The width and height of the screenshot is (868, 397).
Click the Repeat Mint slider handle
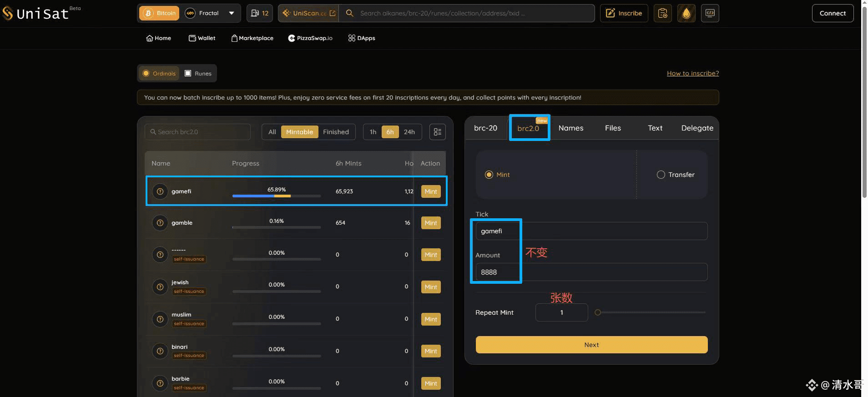(598, 312)
